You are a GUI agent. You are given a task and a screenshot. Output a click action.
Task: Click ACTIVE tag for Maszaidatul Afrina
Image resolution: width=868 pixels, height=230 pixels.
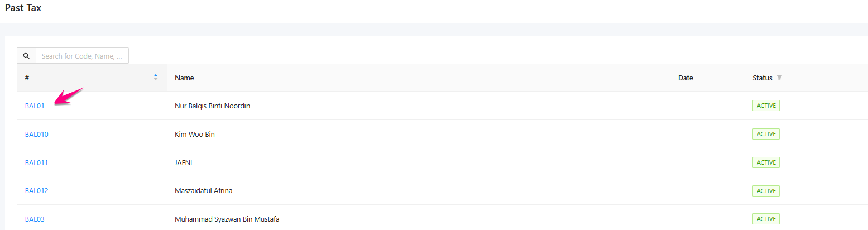click(x=766, y=191)
